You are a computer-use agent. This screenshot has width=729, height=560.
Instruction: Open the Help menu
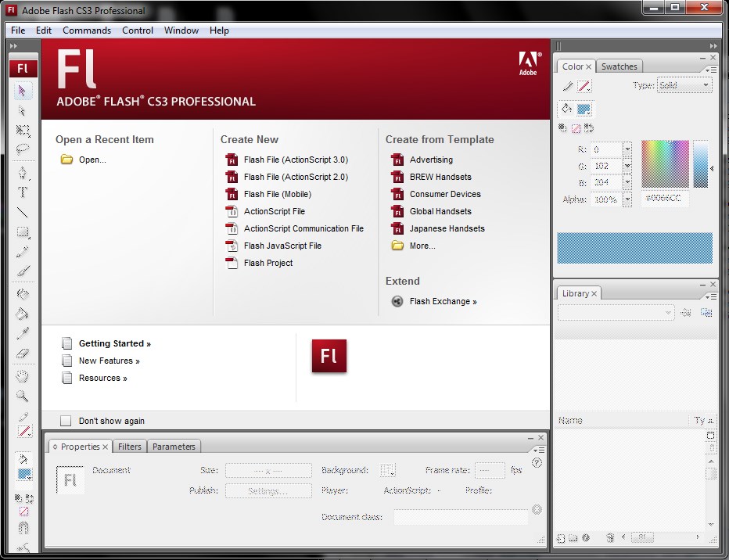coord(219,31)
